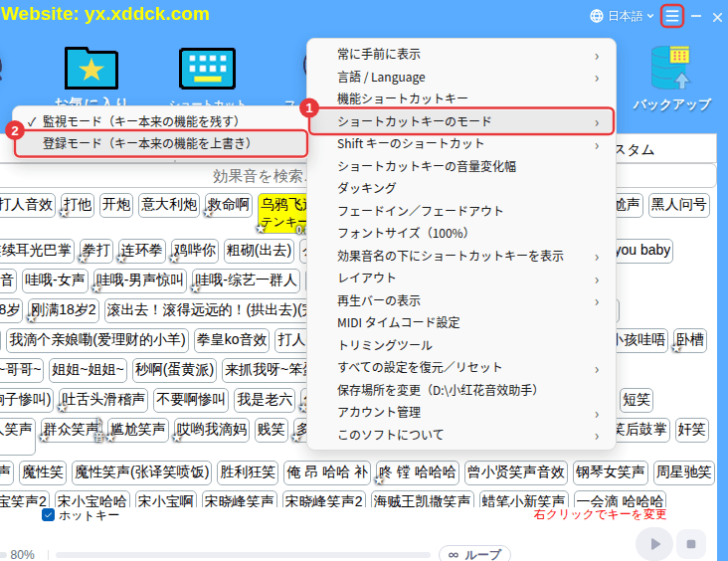Play the 打他 sound effect
The height and width of the screenshot is (561, 728).
78,205
